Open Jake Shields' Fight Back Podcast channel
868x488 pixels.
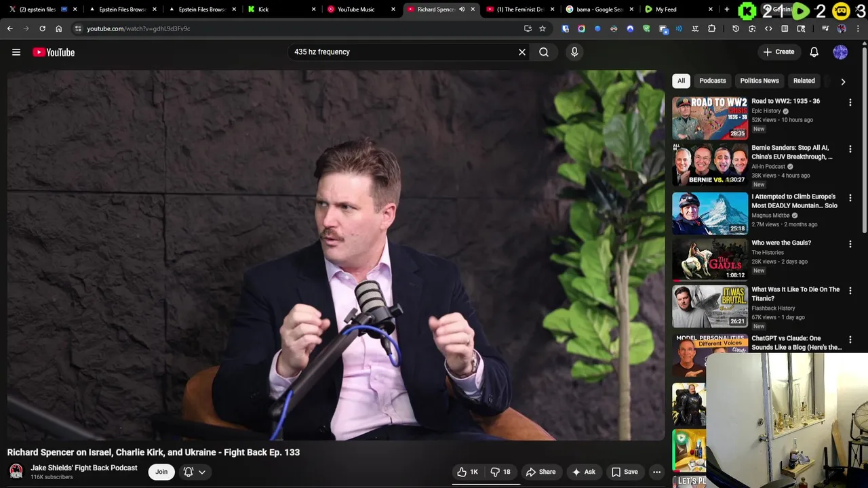[x=83, y=468]
